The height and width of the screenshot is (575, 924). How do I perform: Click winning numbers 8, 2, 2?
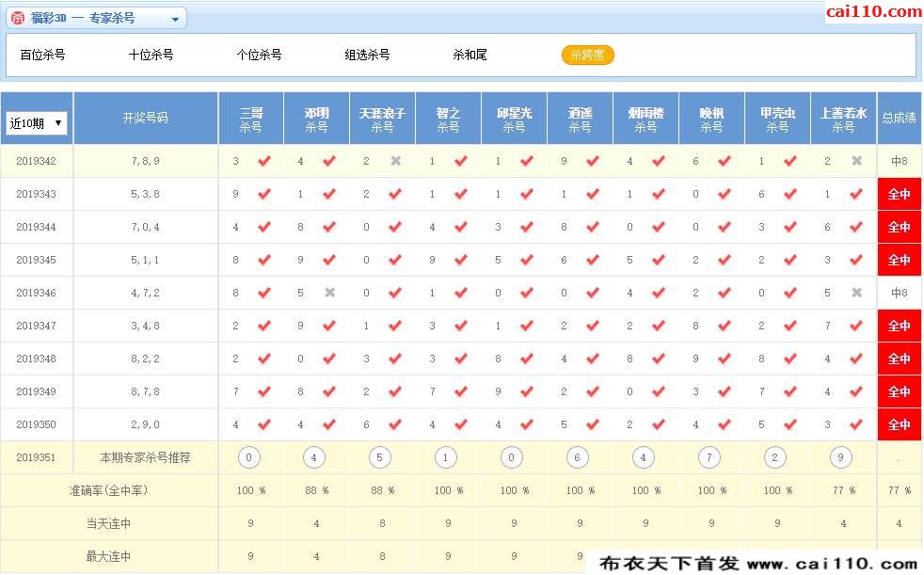(x=145, y=359)
